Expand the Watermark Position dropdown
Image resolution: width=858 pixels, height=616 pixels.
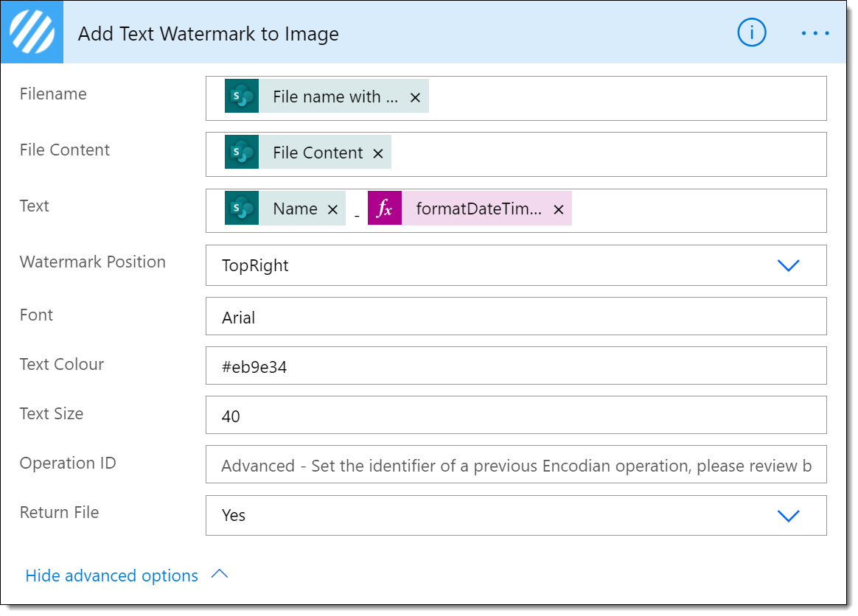point(788,265)
